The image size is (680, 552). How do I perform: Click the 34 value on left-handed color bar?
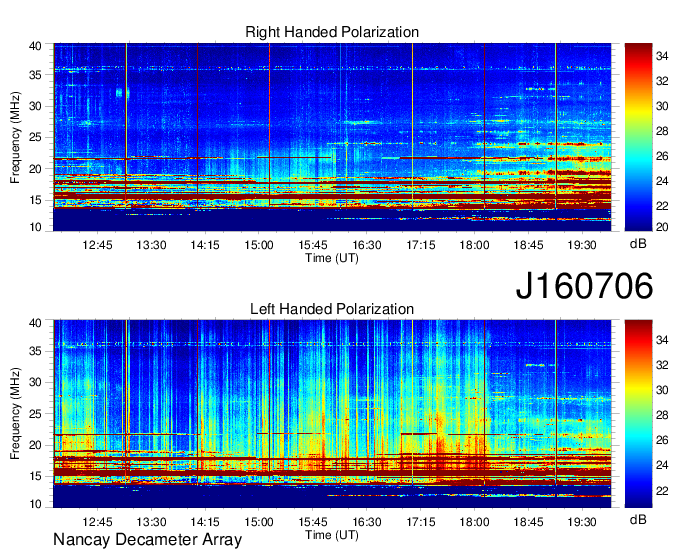pyautogui.click(x=662, y=340)
